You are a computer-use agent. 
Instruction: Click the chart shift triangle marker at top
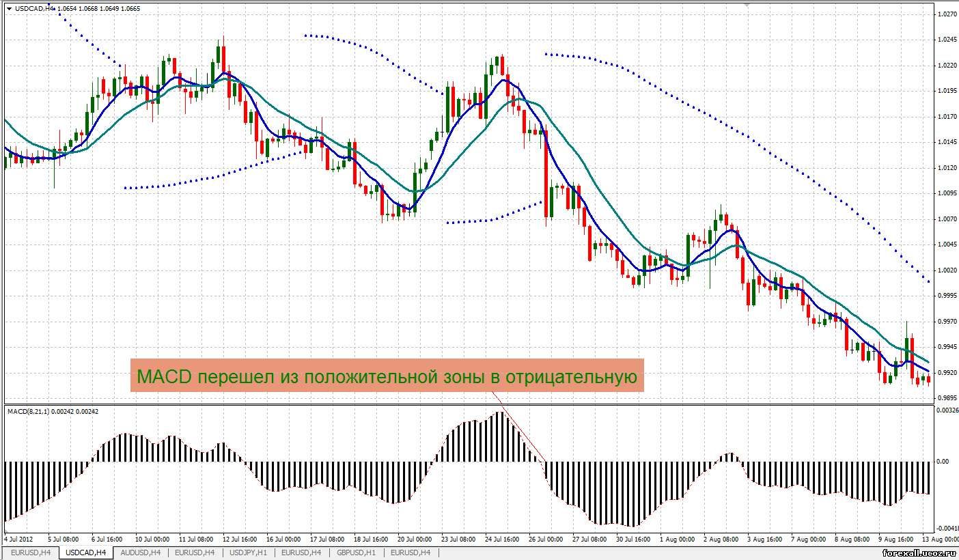pos(748,5)
